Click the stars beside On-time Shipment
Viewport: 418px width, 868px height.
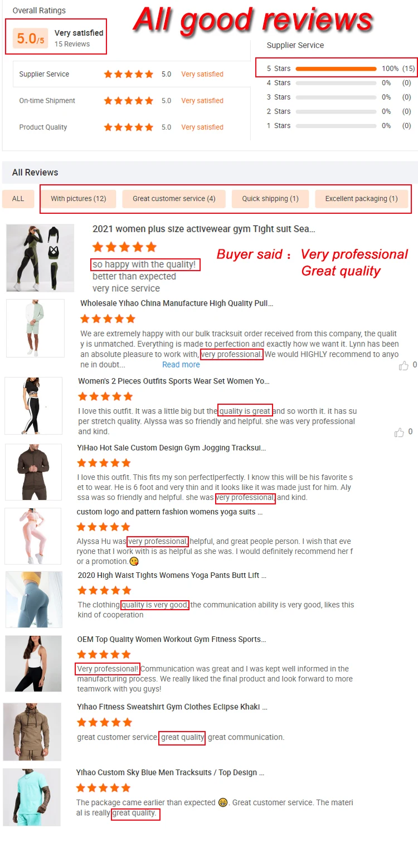point(128,101)
